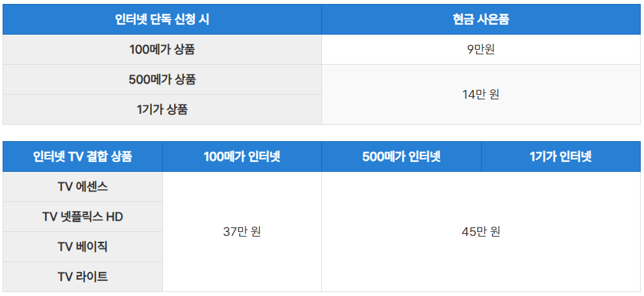Click the 45만 원 amount cell

(x=481, y=231)
